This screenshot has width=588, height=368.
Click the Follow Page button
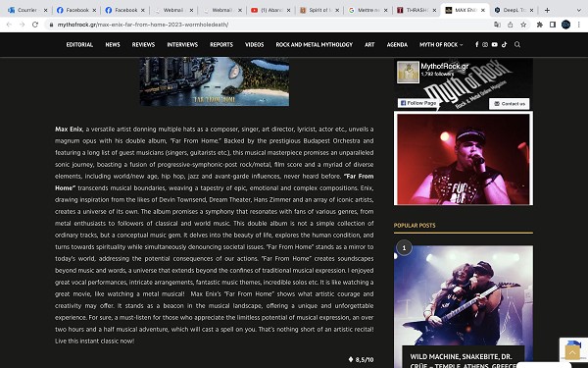click(417, 103)
